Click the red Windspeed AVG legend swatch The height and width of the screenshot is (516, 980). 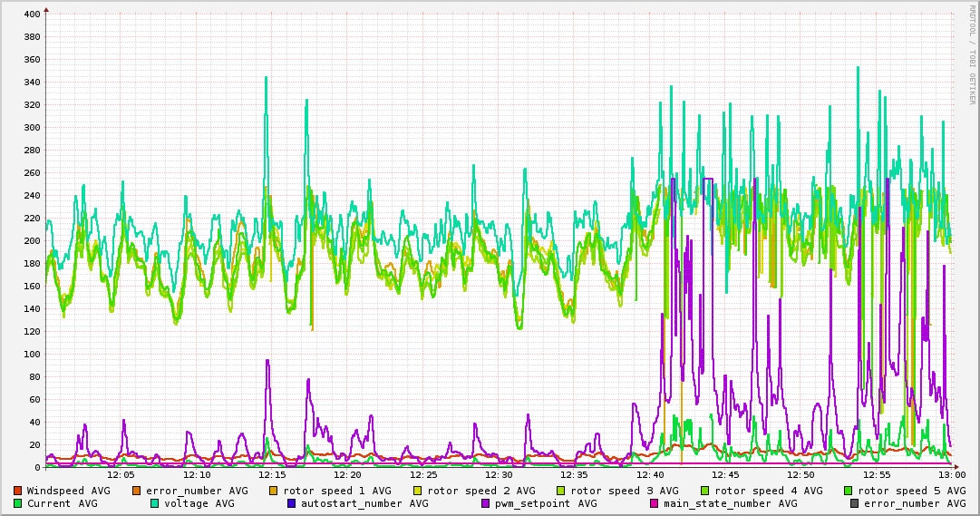point(17,491)
